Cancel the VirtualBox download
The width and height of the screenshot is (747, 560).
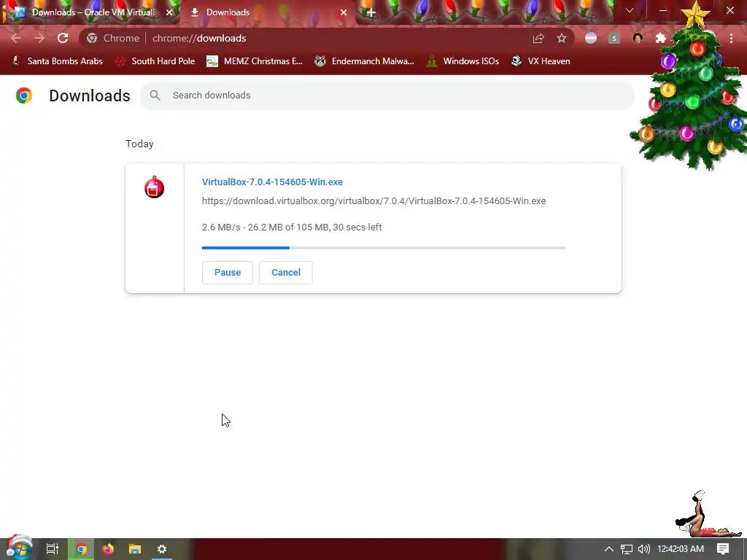coord(286,273)
